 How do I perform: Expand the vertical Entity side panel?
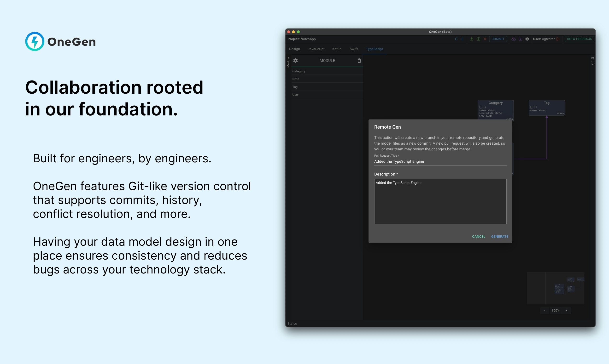pyautogui.click(x=592, y=61)
